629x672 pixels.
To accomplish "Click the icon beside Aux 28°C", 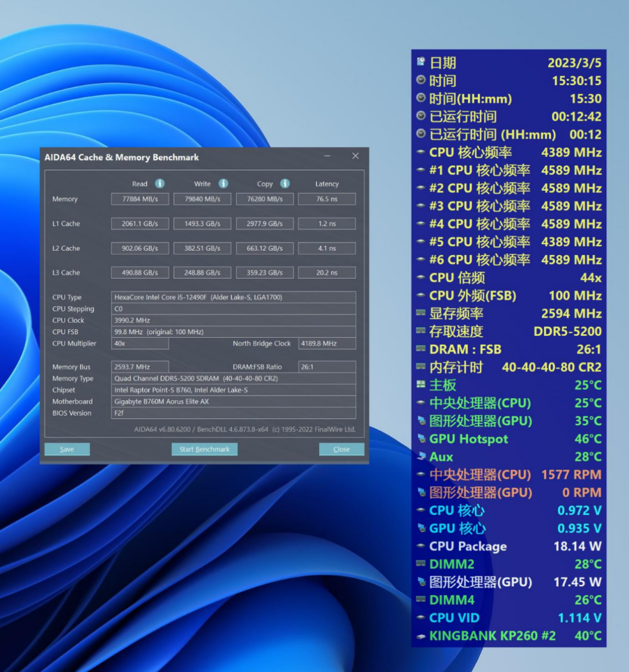I will point(421,456).
